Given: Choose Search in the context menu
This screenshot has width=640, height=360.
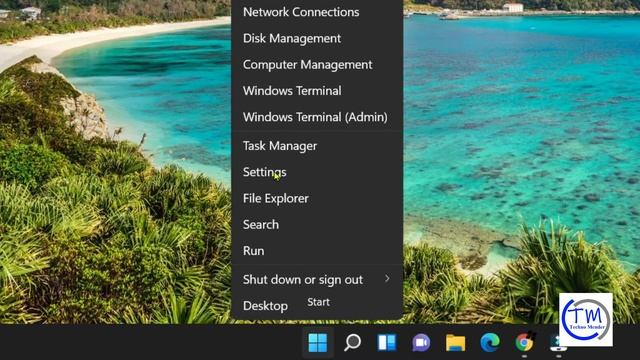Looking at the screenshot, I should pyautogui.click(x=317, y=224).
